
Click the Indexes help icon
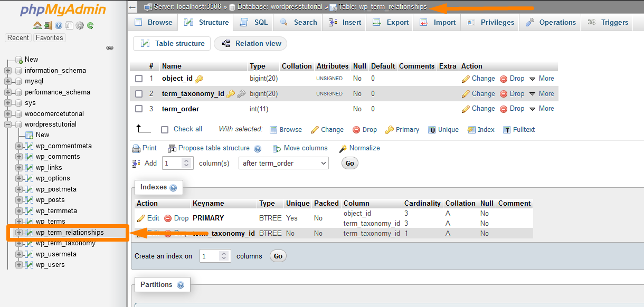173,188
